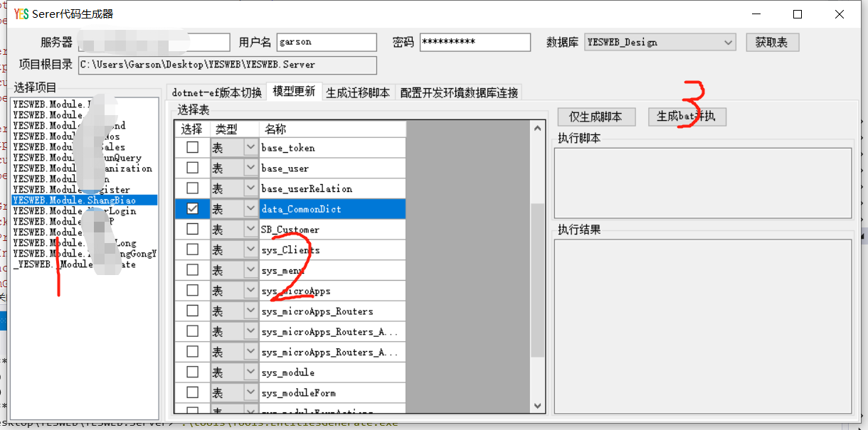The image size is (868, 430).
Task: Maximize the Serer code generator window
Action: [798, 14]
